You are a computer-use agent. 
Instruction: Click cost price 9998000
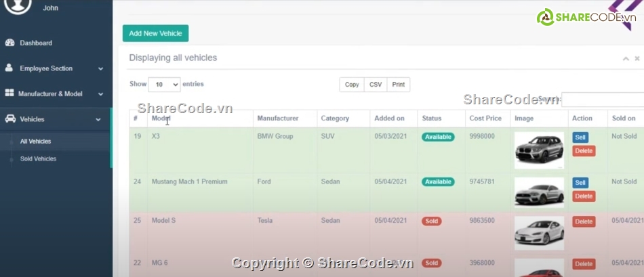click(482, 136)
